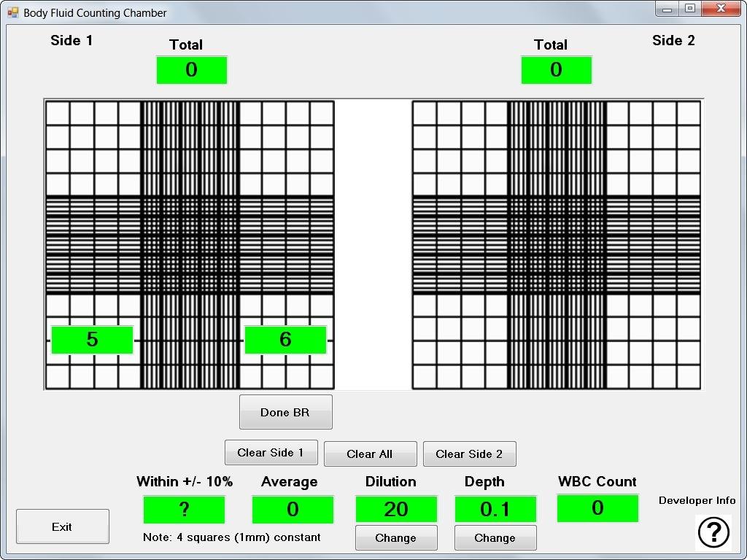Select the Dilution value field showing 20

[396, 509]
